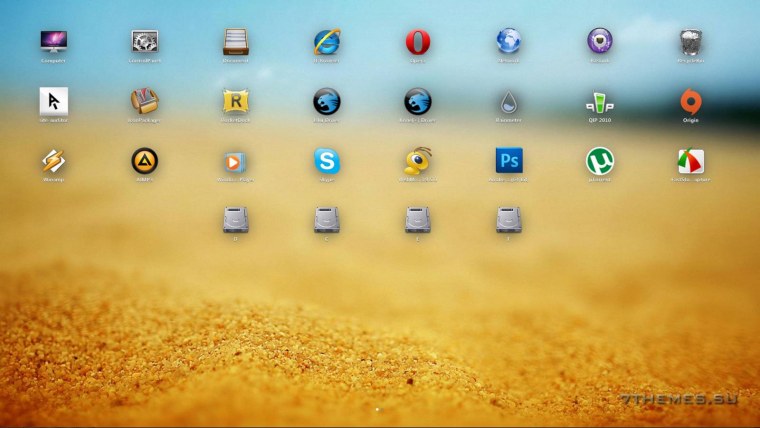Open the WebMoney Keeper ant icon
The height and width of the screenshot is (428, 760).
pyautogui.click(x=418, y=160)
